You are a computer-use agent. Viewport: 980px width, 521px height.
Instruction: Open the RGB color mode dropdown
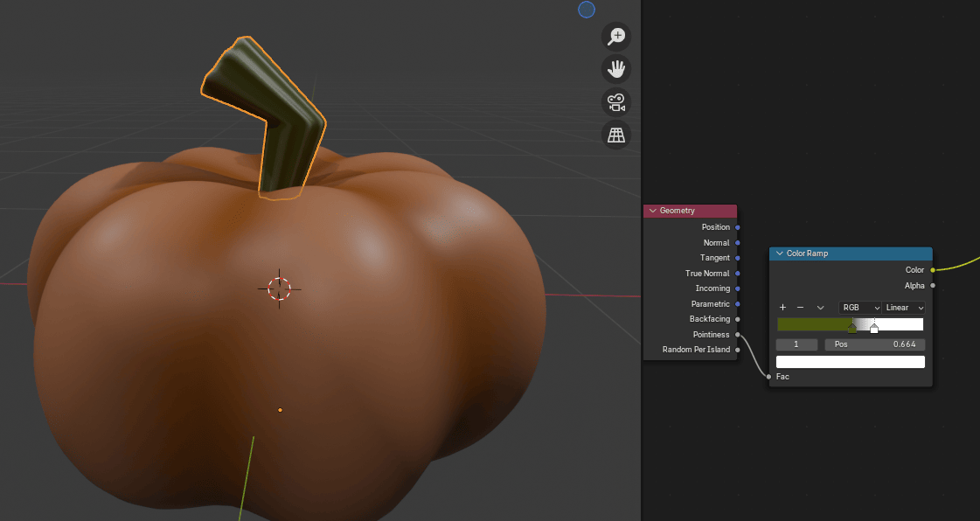coord(859,308)
